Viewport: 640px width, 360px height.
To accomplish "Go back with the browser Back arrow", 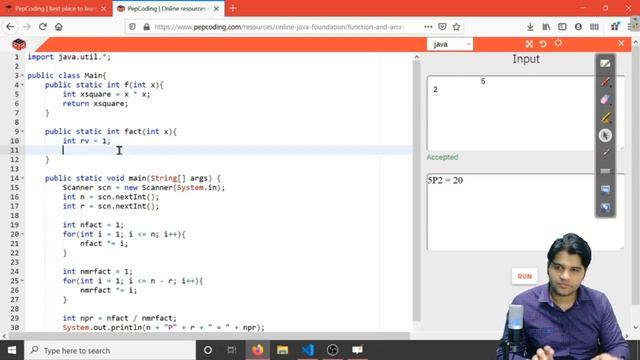I will pos(10,27).
